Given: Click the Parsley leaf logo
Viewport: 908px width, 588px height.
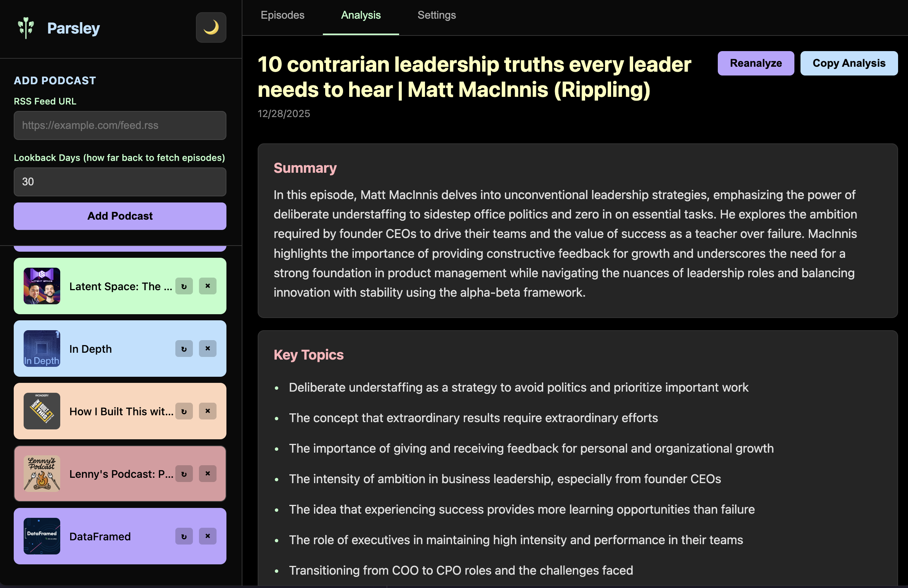Looking at the screenshot, I should coord(25,27).
